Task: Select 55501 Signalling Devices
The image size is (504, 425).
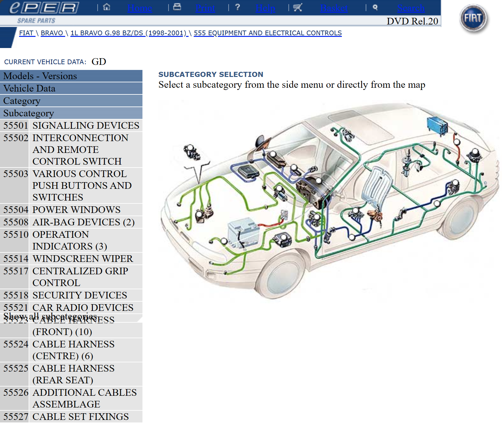Action: [x=71, y=126]
